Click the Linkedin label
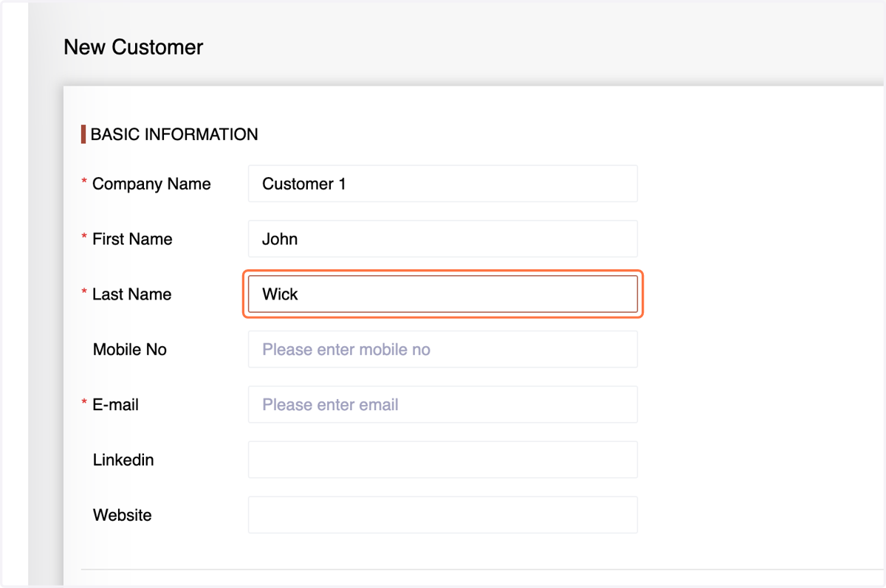This screenshot has height=588, width=886. (x=123, y=460)
